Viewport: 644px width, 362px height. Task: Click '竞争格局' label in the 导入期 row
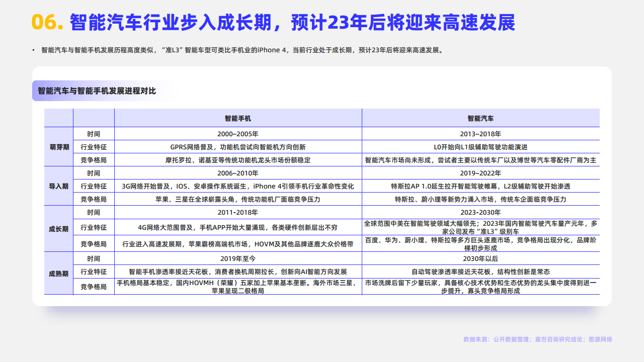pyautogui.click(x=94, y=200)
